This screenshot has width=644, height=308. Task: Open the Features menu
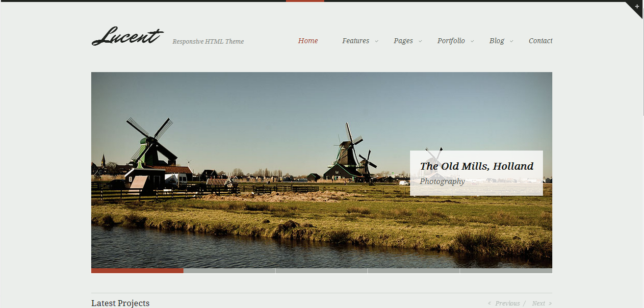tap(356, 41)
